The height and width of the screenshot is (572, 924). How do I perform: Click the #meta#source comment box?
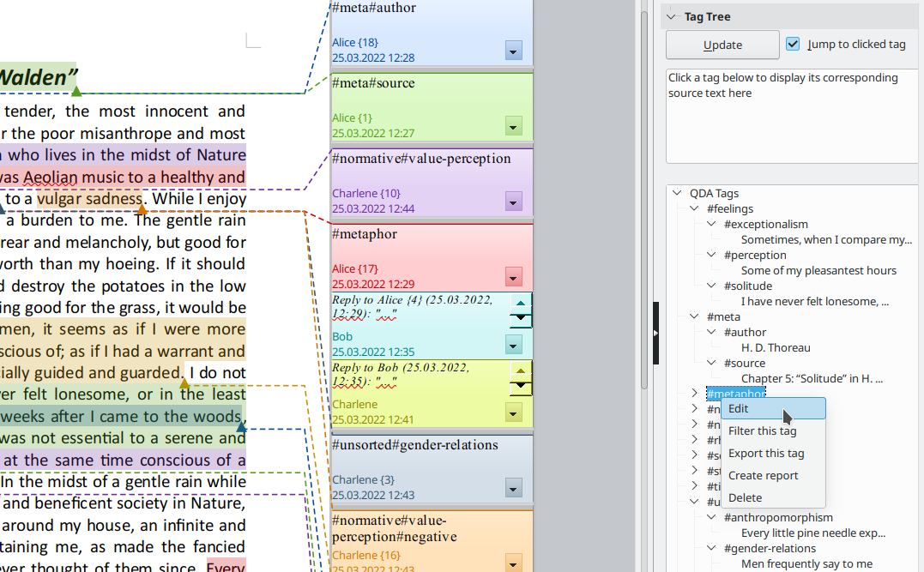click(432, 106)
